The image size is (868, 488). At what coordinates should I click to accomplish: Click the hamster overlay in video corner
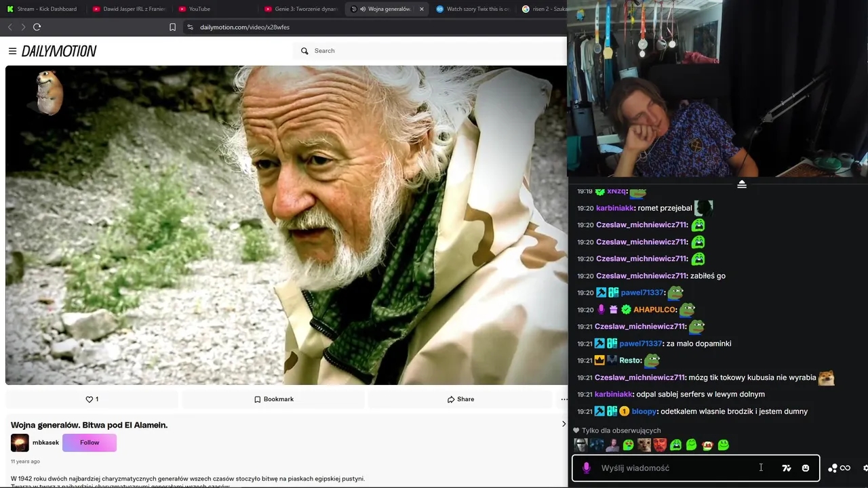tap(48, 93)
